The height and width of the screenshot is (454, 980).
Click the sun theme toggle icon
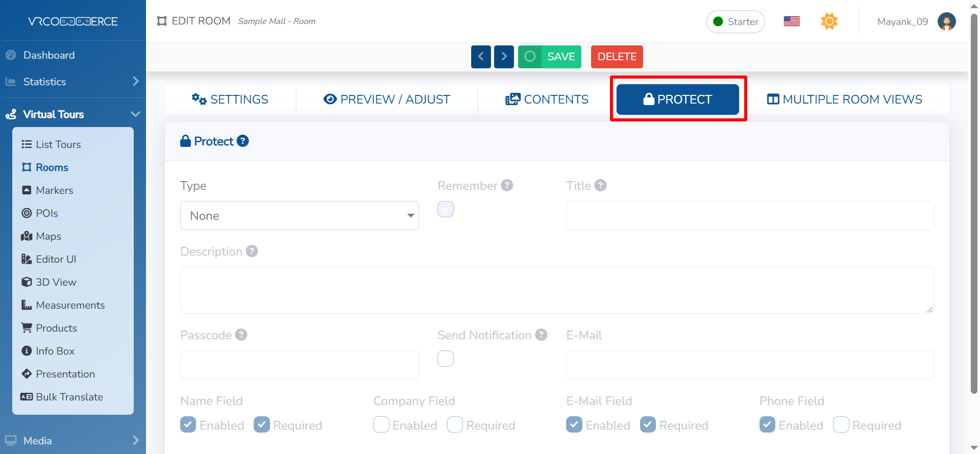click(x=829, y=21)
